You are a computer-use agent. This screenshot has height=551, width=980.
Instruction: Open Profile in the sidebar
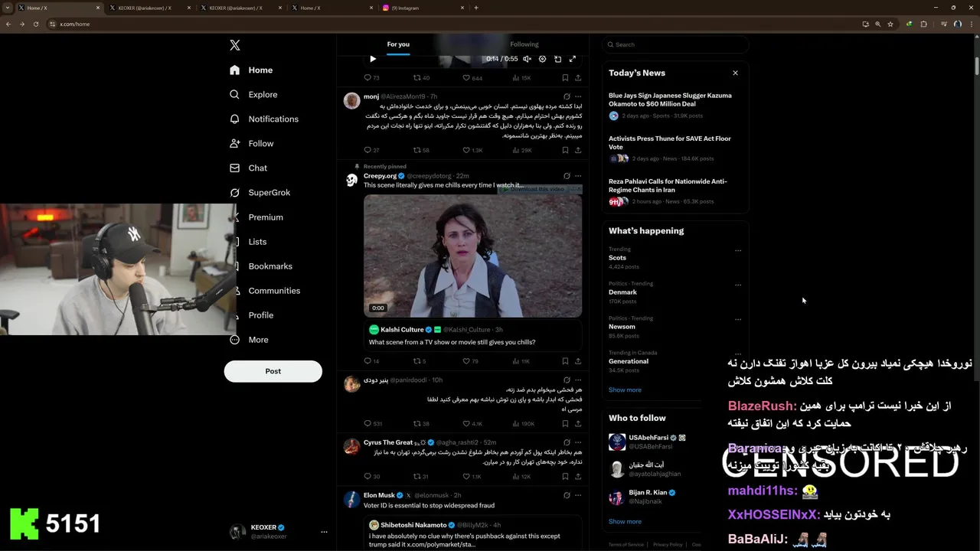point(260,315)
